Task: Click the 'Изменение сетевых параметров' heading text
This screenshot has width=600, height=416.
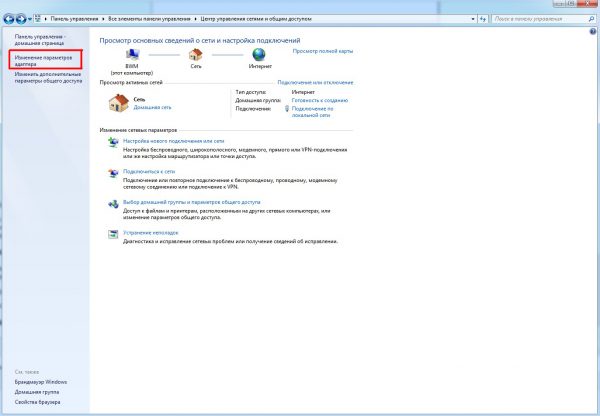Action: [138, 130]
